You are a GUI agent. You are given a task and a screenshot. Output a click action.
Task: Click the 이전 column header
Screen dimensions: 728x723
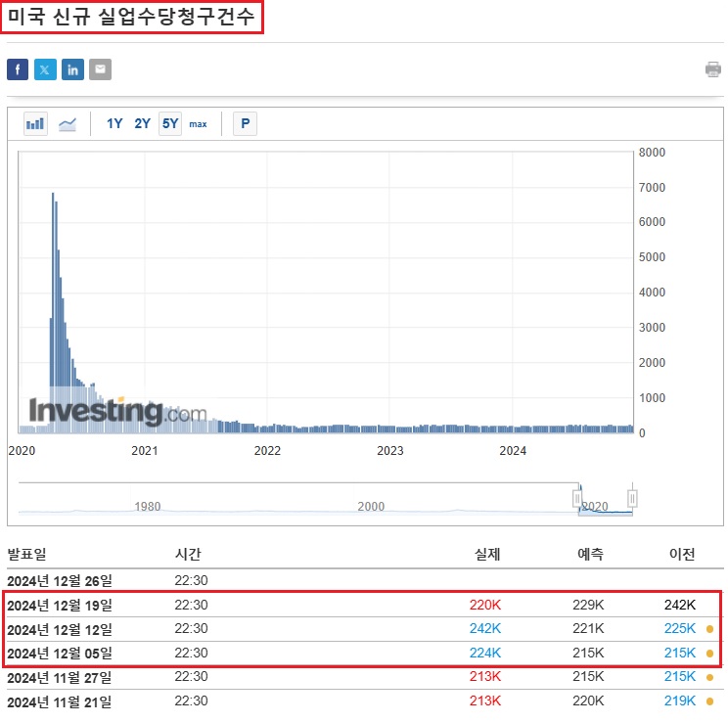tap(682, 554)
